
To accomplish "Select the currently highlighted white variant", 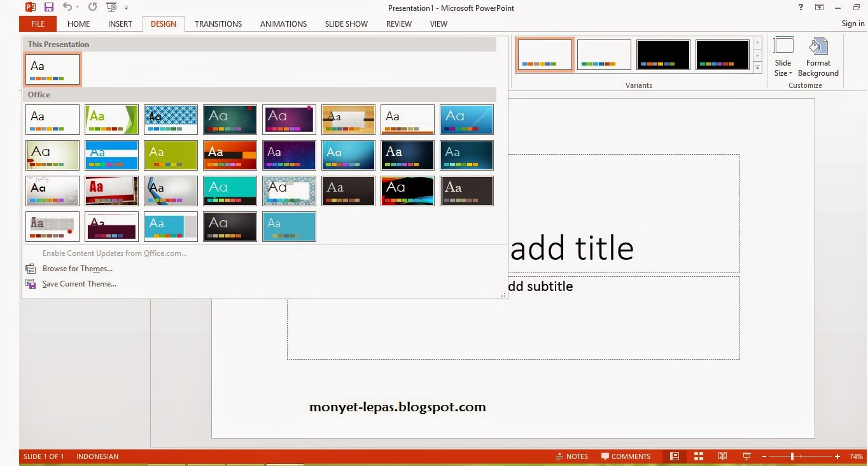I will [x=545, y=55].
